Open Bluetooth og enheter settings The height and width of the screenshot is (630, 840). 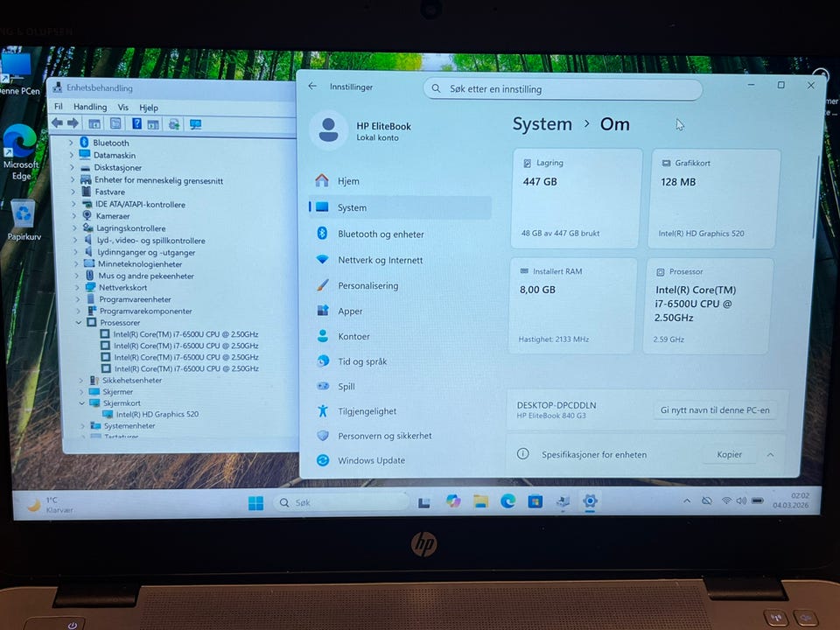click(x=400, y=234)
